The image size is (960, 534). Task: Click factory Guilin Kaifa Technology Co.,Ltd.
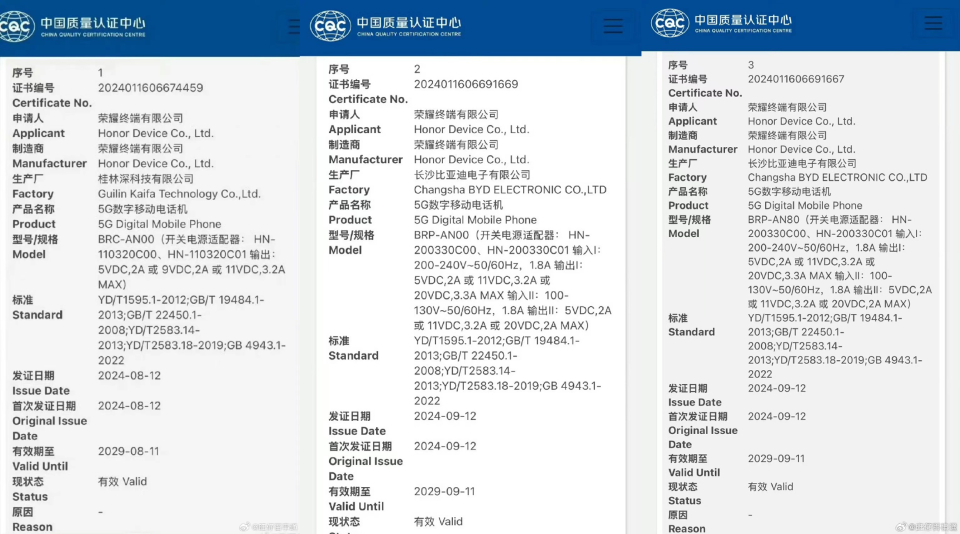pyautogui.click(x=179, y=194)
